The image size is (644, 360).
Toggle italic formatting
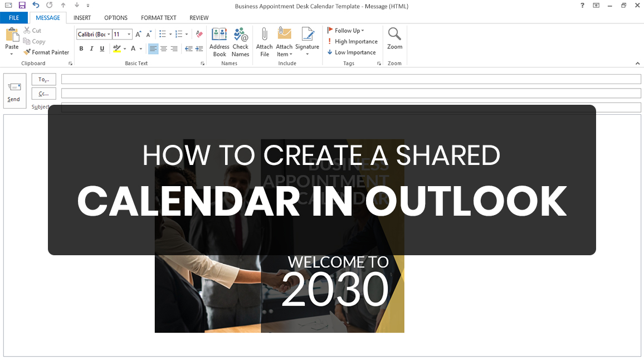click(91, 48)
